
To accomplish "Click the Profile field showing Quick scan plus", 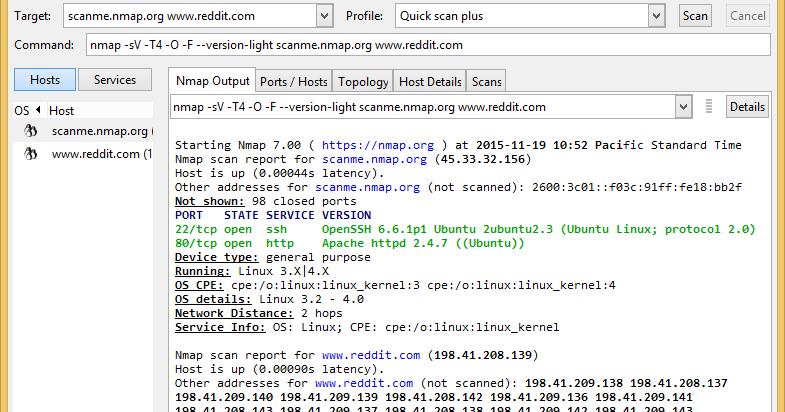I will tap(522, 16).
